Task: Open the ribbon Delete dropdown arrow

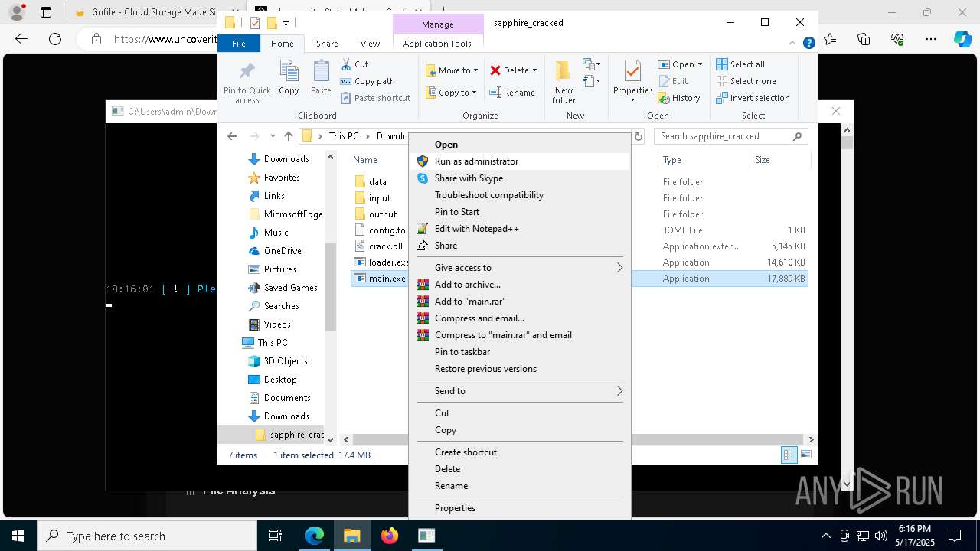Action: [x=534, y=70]
